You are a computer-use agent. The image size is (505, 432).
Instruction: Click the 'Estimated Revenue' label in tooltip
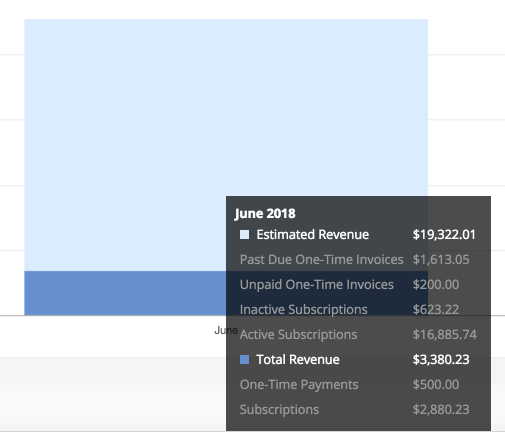coord(313,235)
